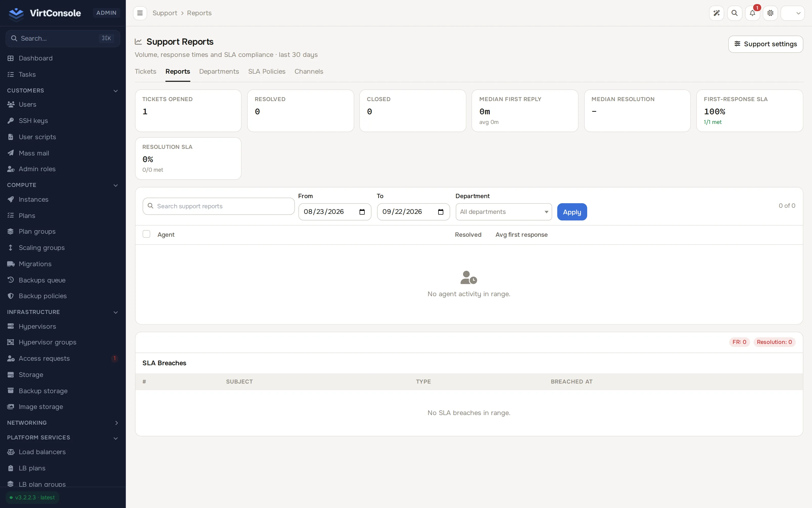Viewport: 812px width, 508px height.
Task: Open the header settings gear
Action: coord(770,13)
